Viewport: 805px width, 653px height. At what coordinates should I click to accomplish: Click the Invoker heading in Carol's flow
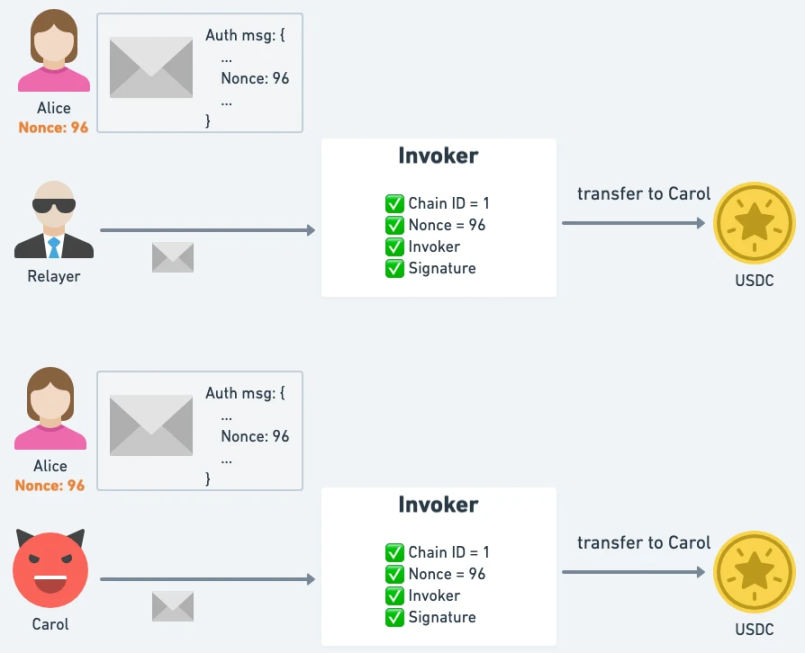tap(438, 505)
